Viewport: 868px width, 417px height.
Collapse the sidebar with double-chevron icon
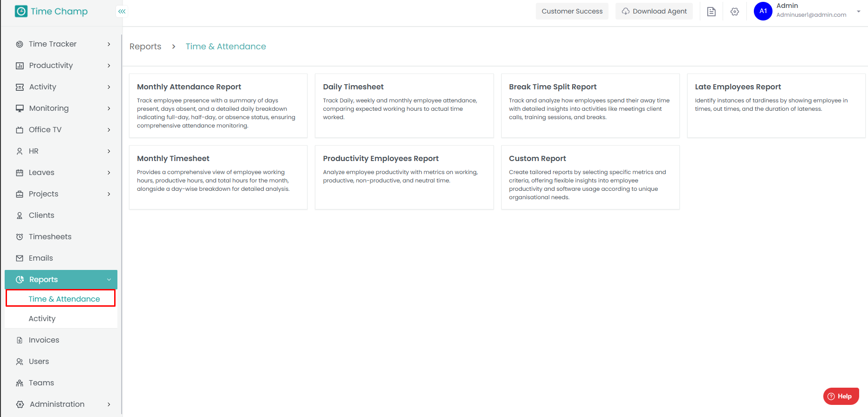[x=122, y=11]
